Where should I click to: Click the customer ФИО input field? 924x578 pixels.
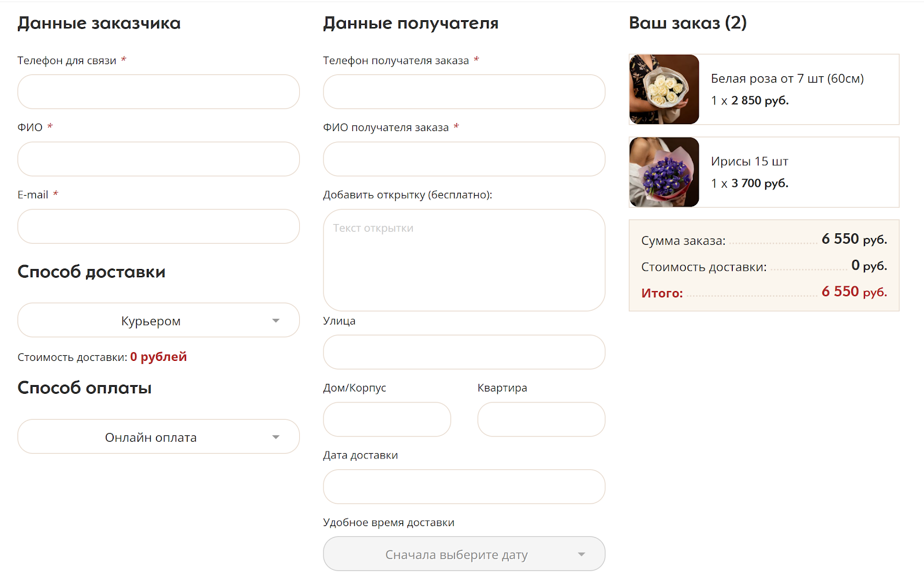pos(158,159)
